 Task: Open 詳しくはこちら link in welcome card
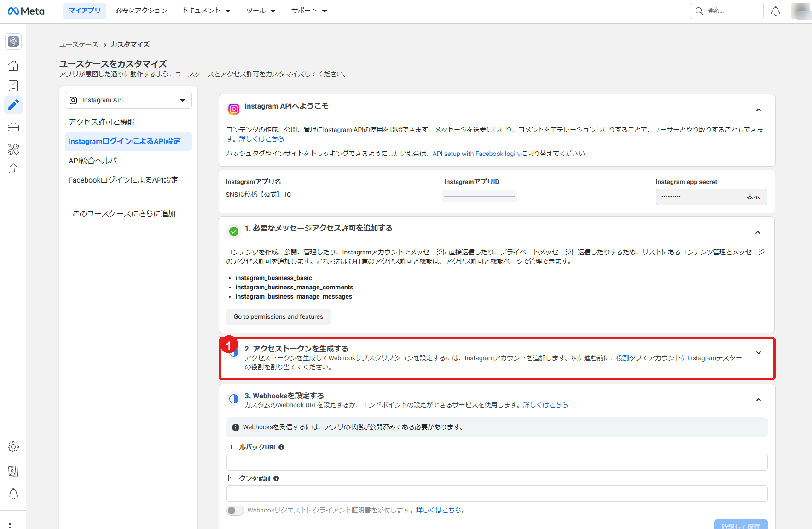[x=261, y=139]
